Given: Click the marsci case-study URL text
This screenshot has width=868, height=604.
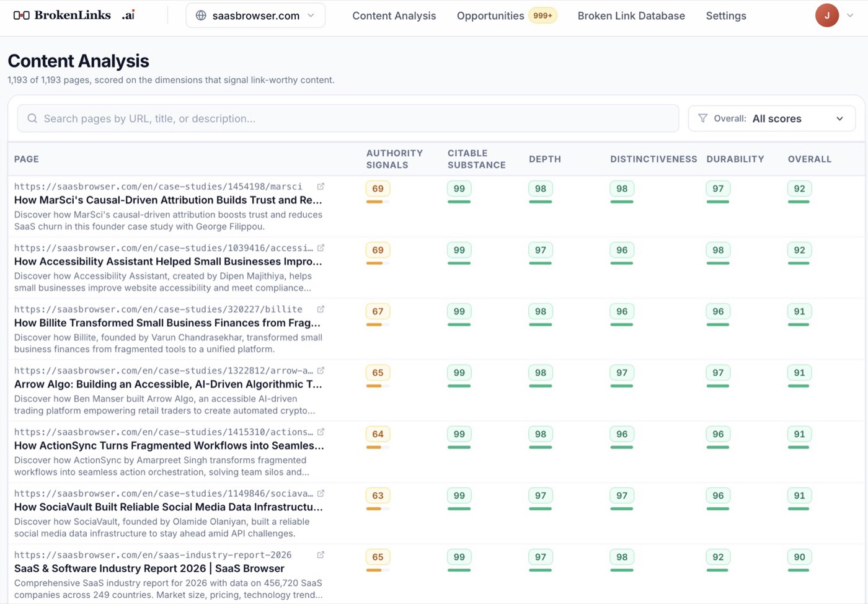Looking at the screenshot, I should point(158,187).
